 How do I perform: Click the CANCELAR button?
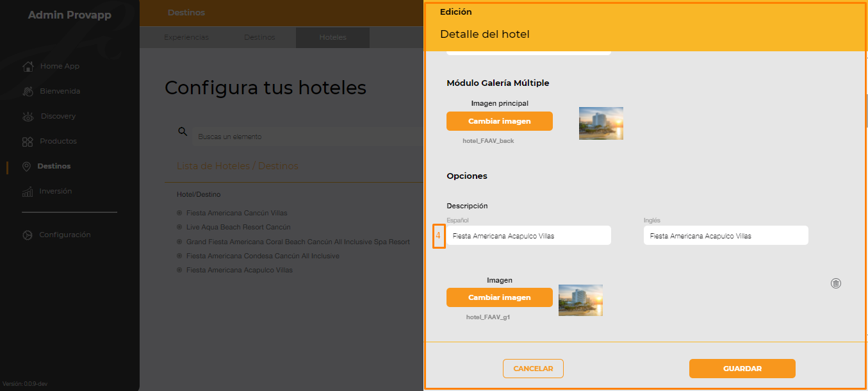coord(533,369)
